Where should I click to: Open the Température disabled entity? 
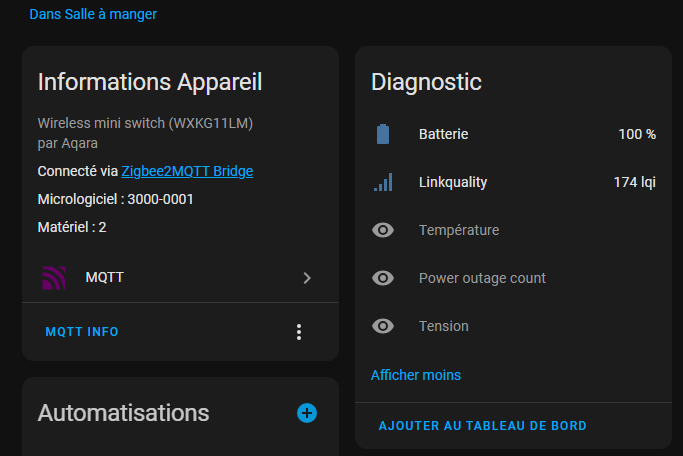tap(514, 230)
